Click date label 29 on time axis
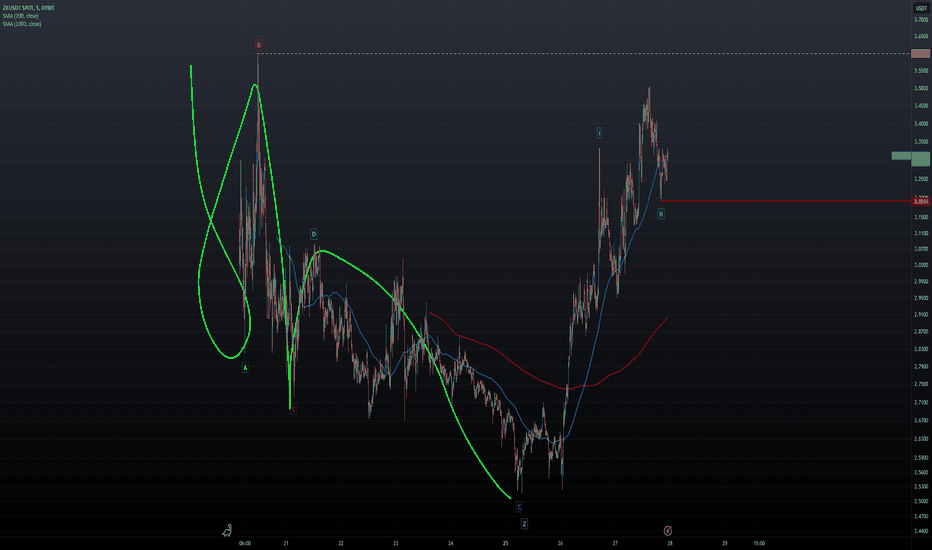Viewport: 932px width, 550px height. (x=725, y=543)
